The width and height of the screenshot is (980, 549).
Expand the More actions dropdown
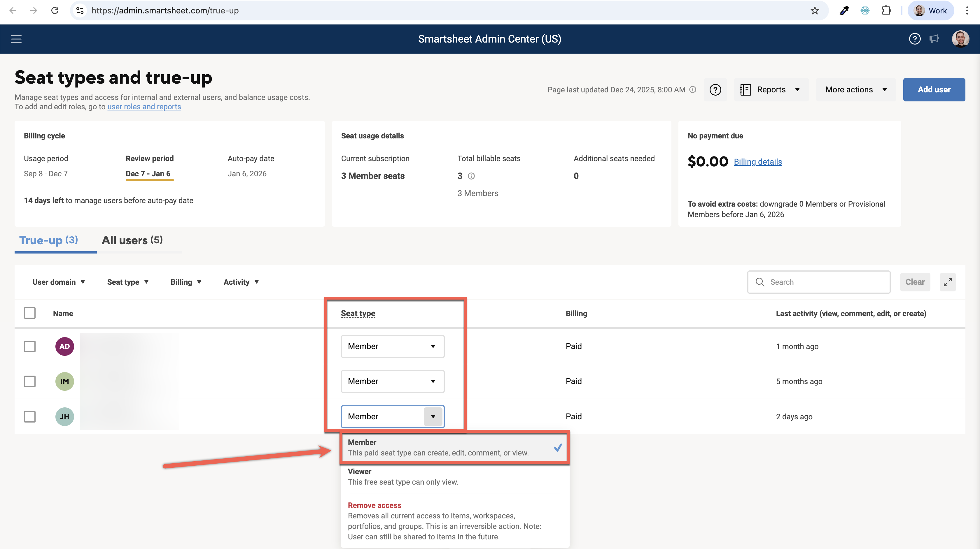(855, 90)
